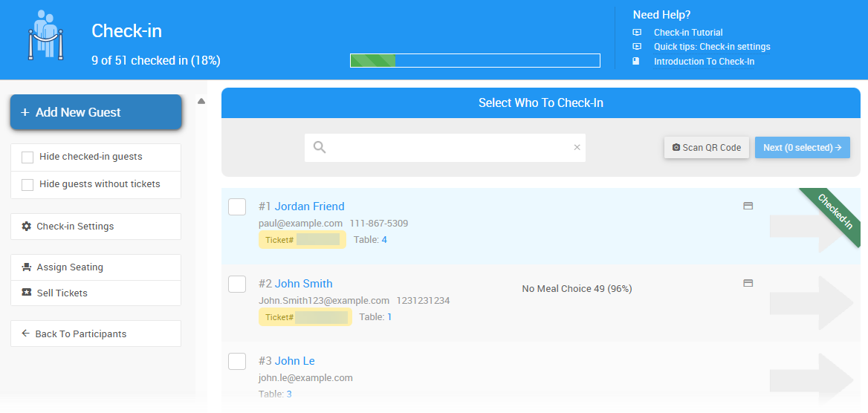Click the gear icon for Check-in Settings
The height and width of the screenshot is (413, 868).
coord(27,227)
